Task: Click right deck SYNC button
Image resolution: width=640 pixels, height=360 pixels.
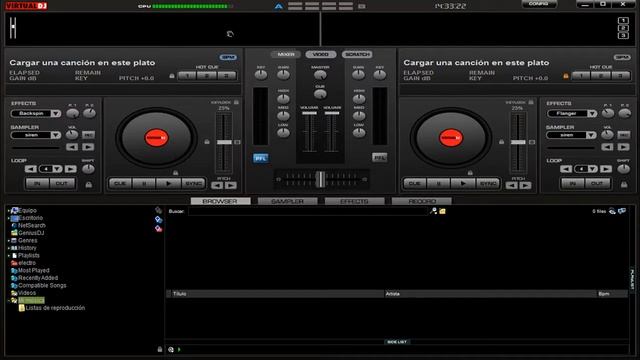Action: [488, 184]
